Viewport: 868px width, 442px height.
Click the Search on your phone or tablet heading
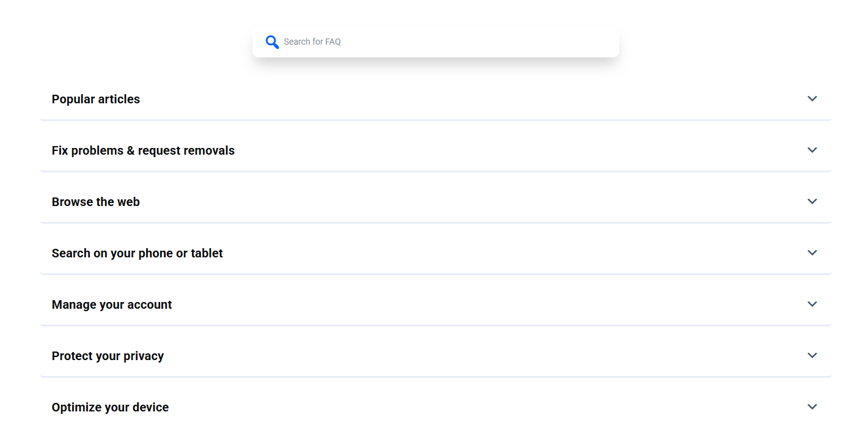point(138,253)
